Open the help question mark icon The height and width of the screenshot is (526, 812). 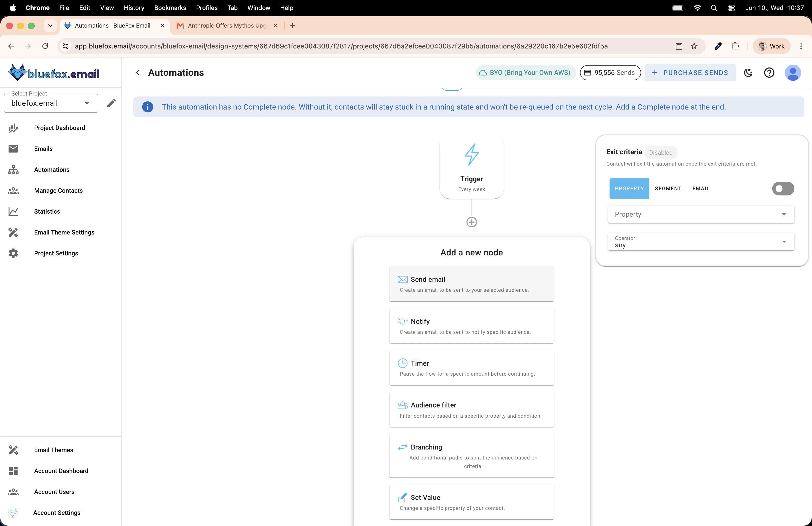(769, 73)
